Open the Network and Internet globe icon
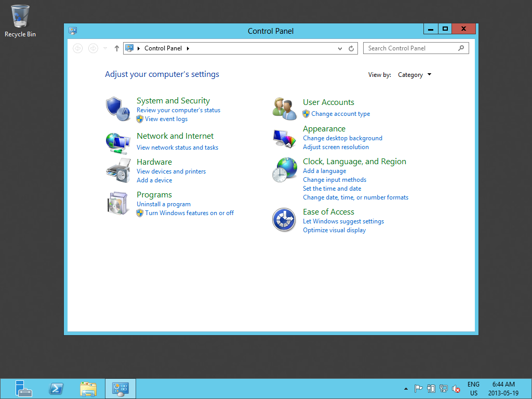Image resolution: width=532 pixels, height=399 pixels. tap(118, 143)
